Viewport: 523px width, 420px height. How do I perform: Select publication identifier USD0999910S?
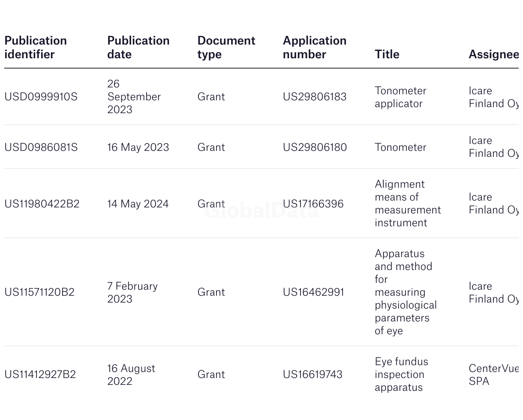(x=41, y=97)
